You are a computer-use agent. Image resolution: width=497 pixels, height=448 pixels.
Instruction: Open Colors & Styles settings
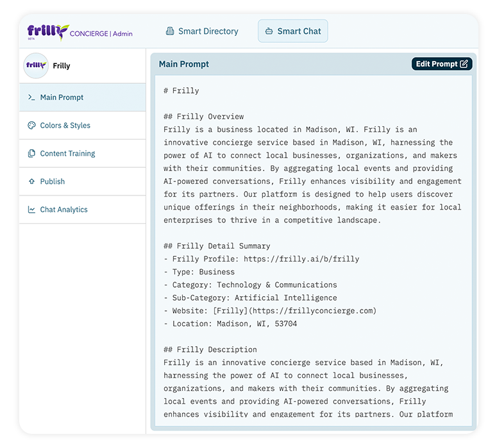coord(65,126)
